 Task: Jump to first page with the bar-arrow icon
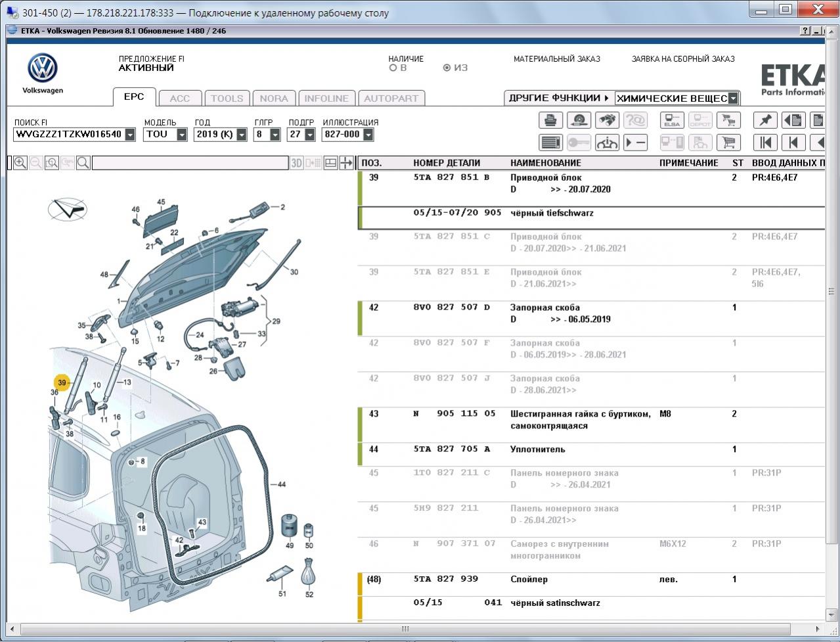coord(765,143)
